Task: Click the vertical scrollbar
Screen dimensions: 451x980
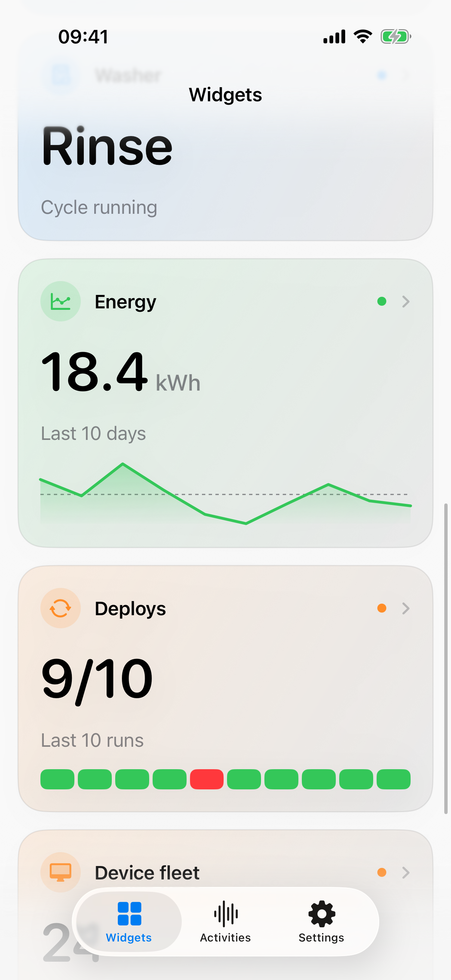Action: 446,659
